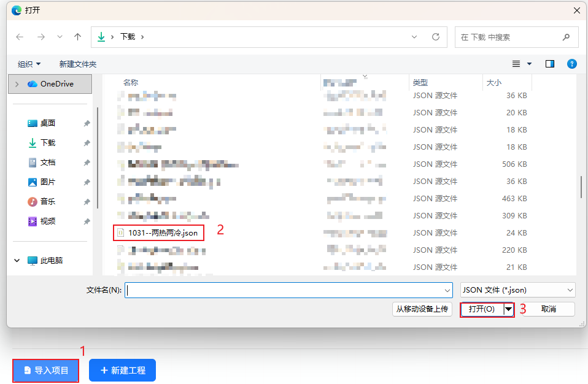Click 导入项目 button on the page
The width and height of the screenshot is (588, 384).
pos(46,370)
